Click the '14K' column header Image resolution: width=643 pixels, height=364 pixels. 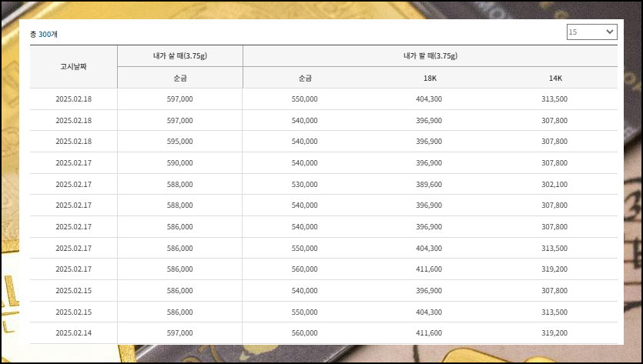pyautogui.click(x=555, y=78)
